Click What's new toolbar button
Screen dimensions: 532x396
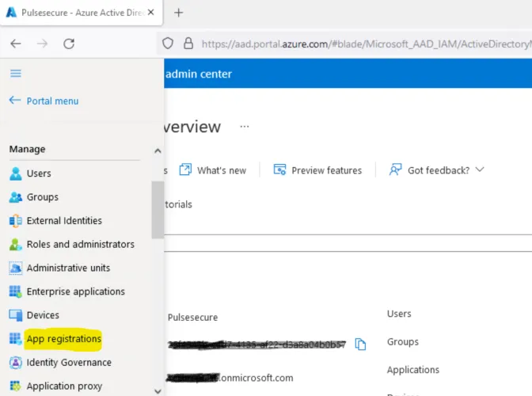tap(213, 170)
